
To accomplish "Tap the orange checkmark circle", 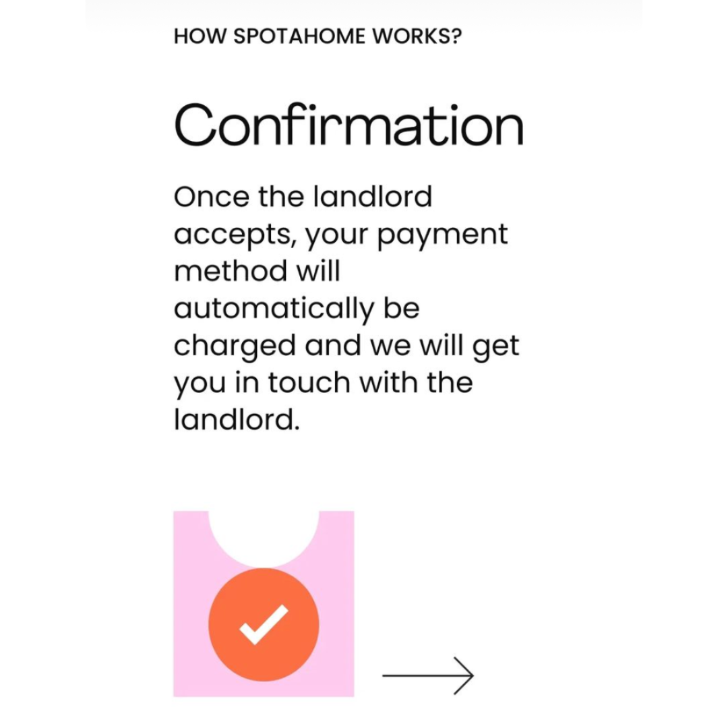I will 264,624.
